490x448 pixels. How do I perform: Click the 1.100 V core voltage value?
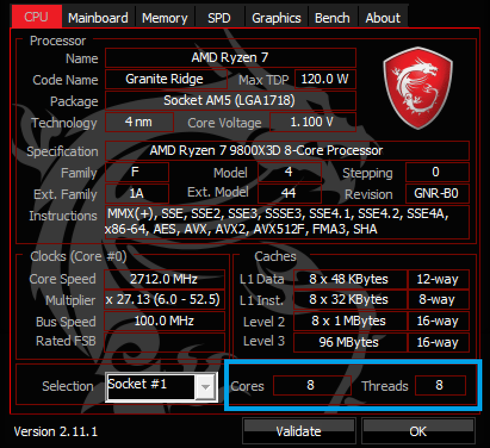pyautogui.click(x=313, y=122)
